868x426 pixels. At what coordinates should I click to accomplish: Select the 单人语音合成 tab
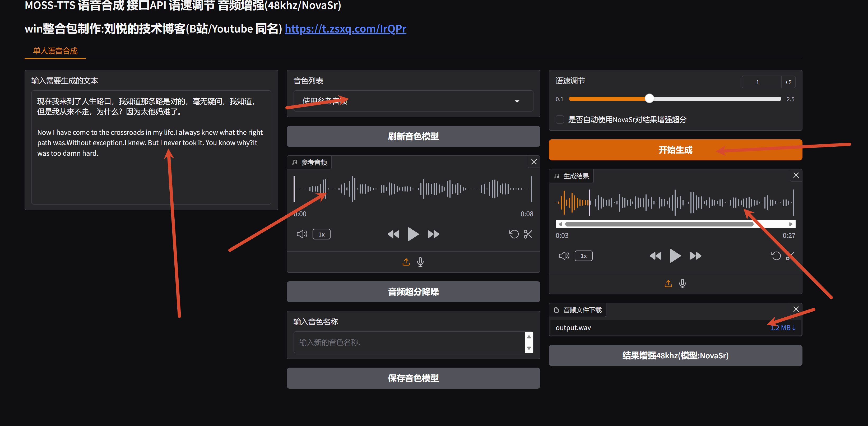click(55, 51)
